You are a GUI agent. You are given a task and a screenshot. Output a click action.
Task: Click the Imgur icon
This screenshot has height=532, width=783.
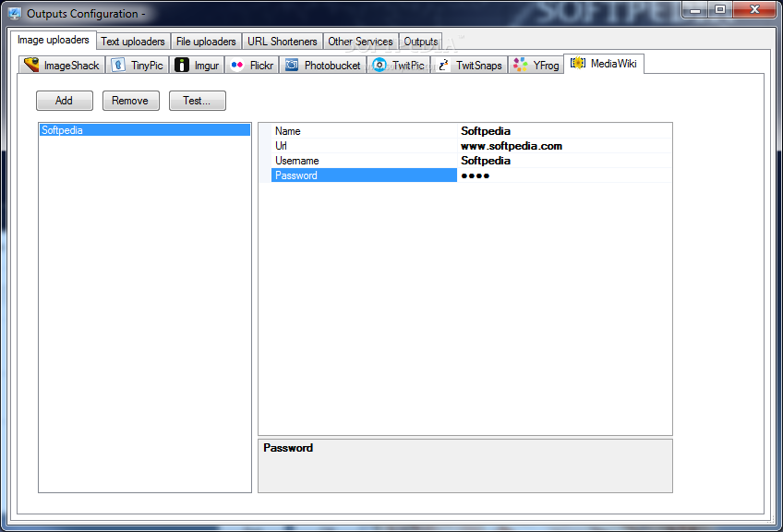182,65
